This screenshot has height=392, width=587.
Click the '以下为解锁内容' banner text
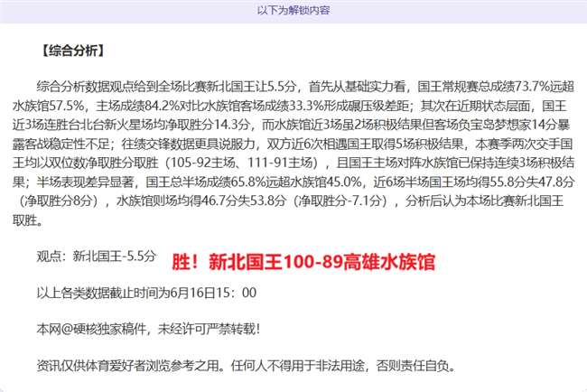pos(293,10)
